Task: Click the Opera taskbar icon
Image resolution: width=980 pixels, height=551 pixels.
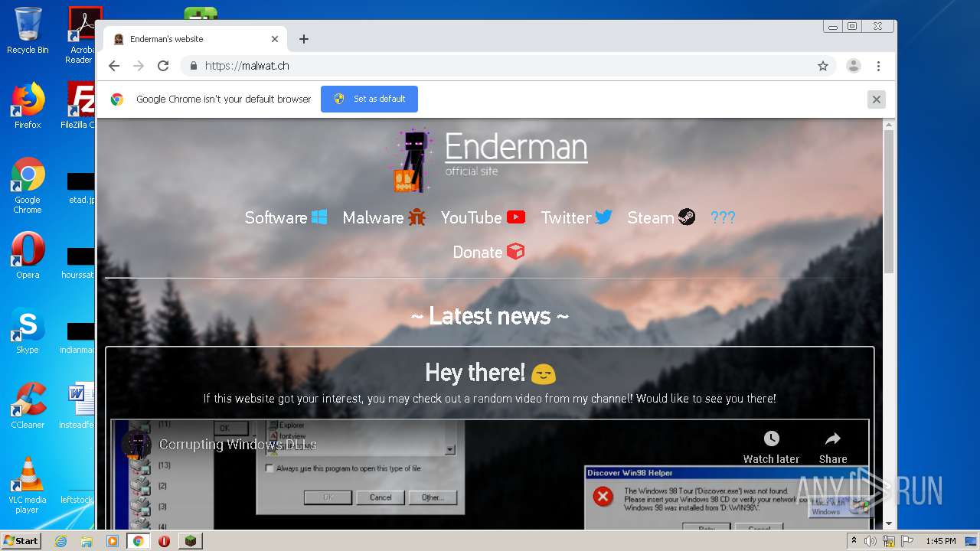Action: [x=164, y=541]
